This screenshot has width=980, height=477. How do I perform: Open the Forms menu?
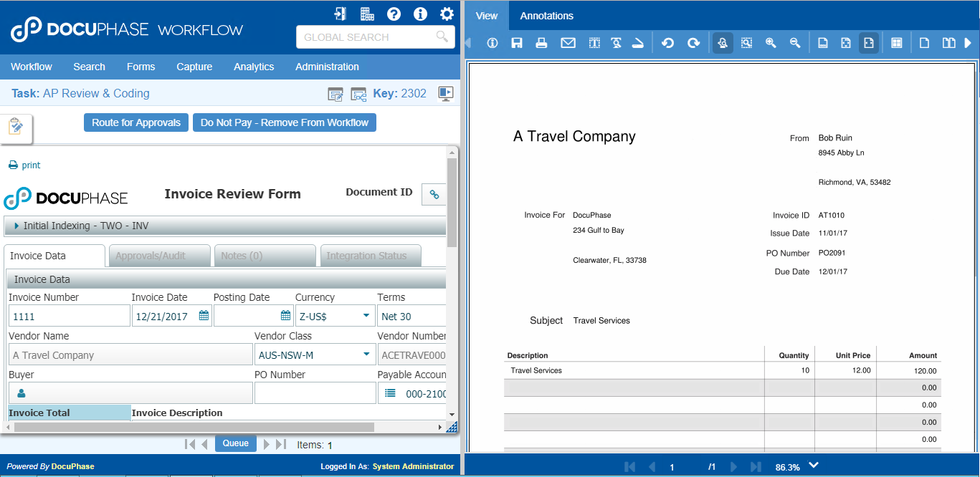point(141,67)
